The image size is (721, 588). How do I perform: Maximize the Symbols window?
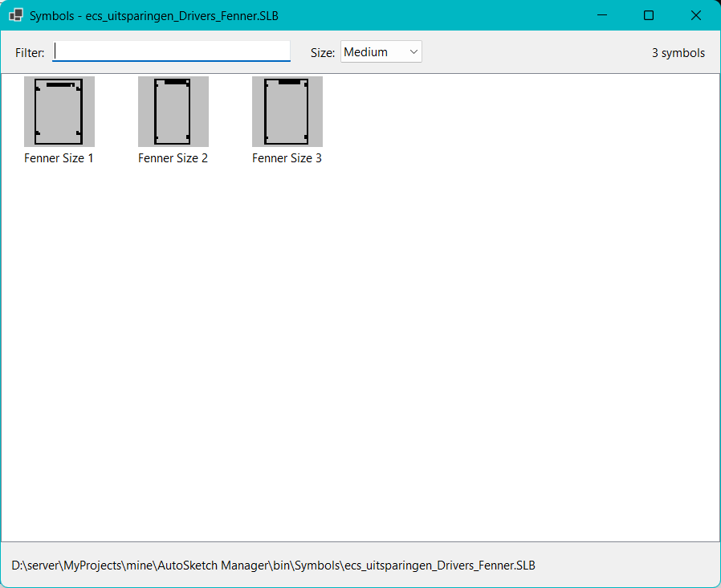649,15
